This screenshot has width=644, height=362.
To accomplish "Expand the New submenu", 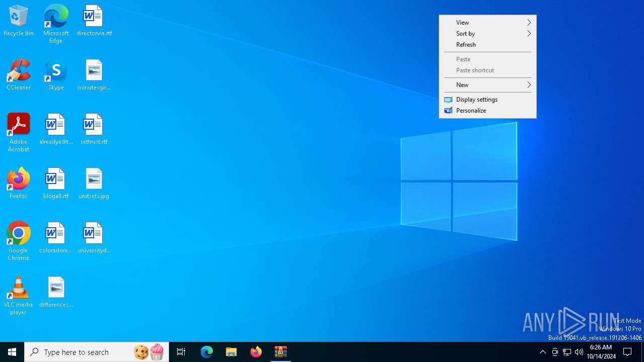I will coord(488,85).
